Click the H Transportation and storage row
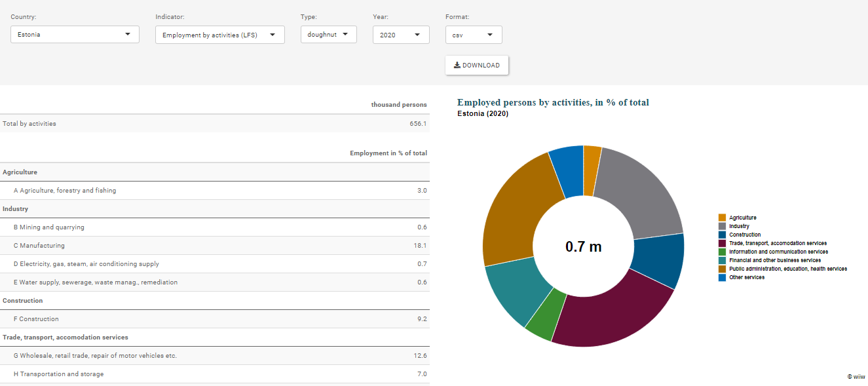 click(x=215, y=374)
